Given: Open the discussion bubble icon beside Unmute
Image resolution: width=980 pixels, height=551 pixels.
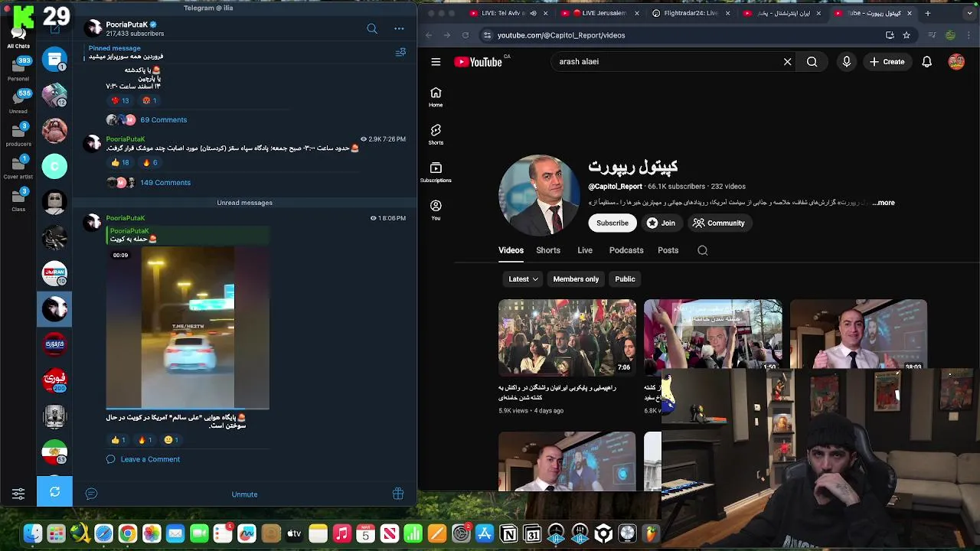Looking at the screenshot, I should pos(91,494).
